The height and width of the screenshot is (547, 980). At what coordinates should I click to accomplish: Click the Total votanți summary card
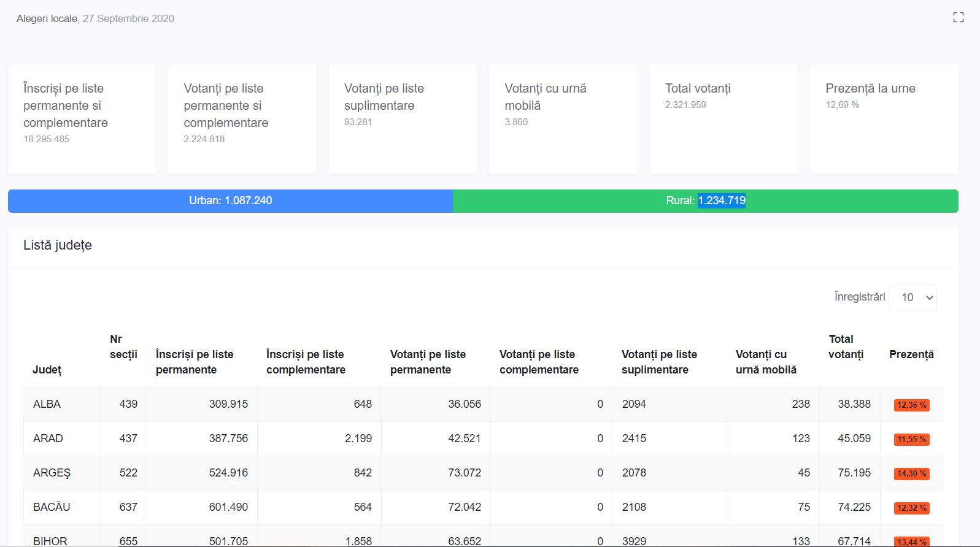(723, 120)
